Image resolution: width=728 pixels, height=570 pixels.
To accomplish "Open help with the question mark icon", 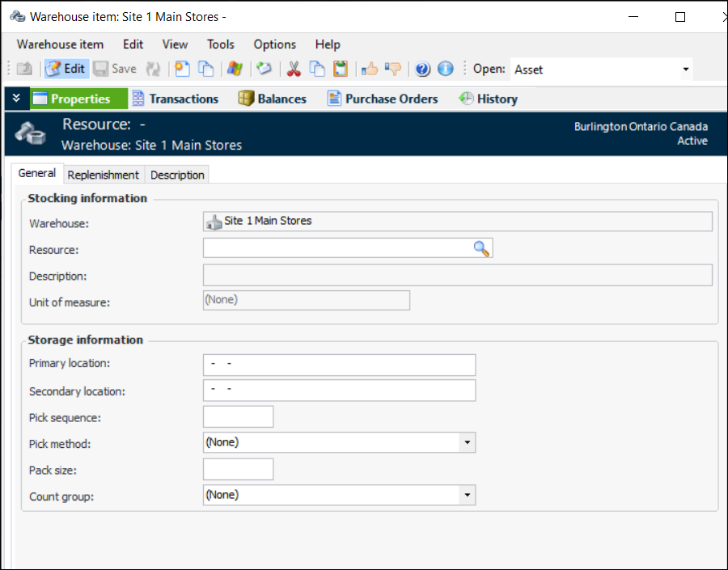I will pyautogui.click(x=422, y=69).
